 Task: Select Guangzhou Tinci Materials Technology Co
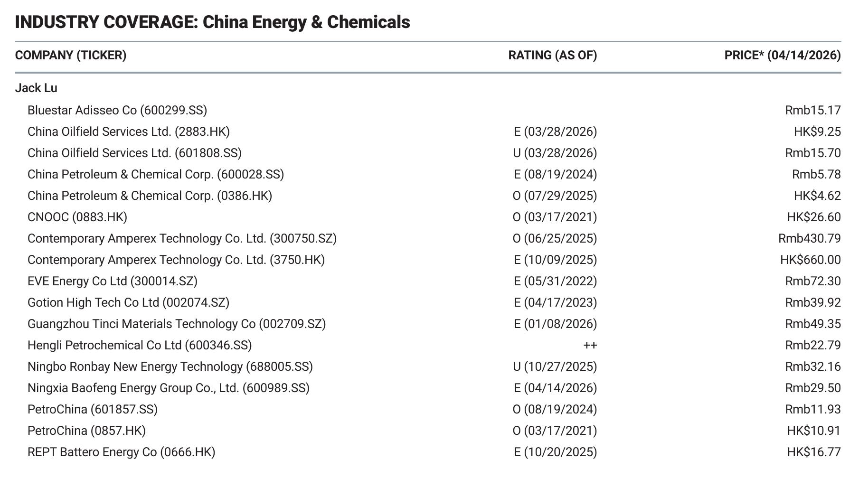coord(177,324)
